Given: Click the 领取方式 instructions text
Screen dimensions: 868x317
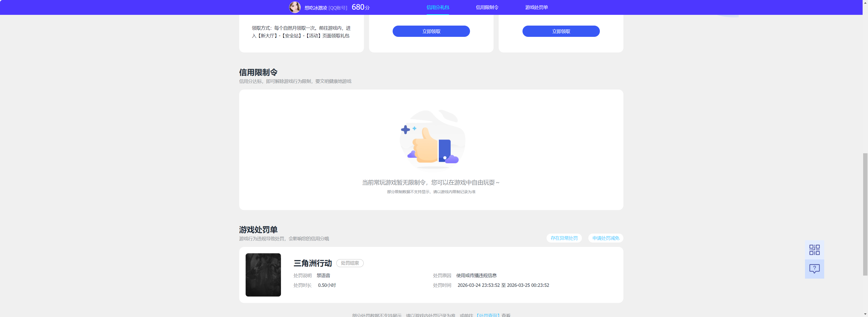Looking at the screenshot, I should pyautogui.click(x=301, y=32).
